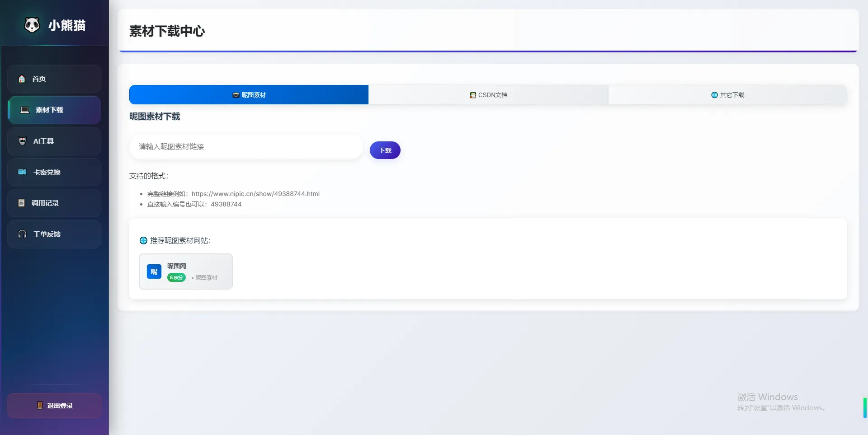
Task: Go to 首页 in the sidebar
Action: [x=54, y=79]
